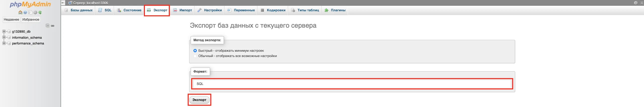Go to the Настройки tab
This screenshot has height=107, width=644.
pyautogui.click(x=210, y=10)
